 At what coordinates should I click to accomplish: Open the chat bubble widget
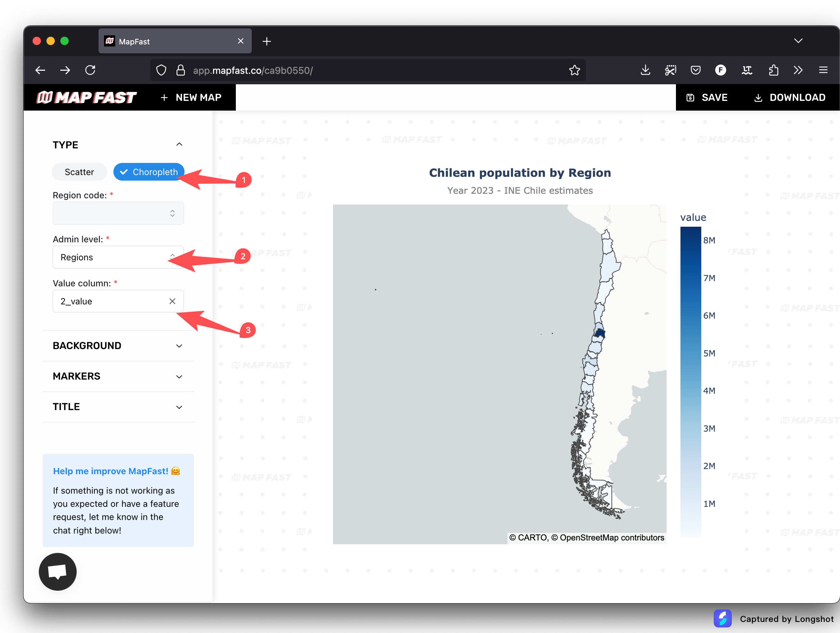(x=58, y=572)
